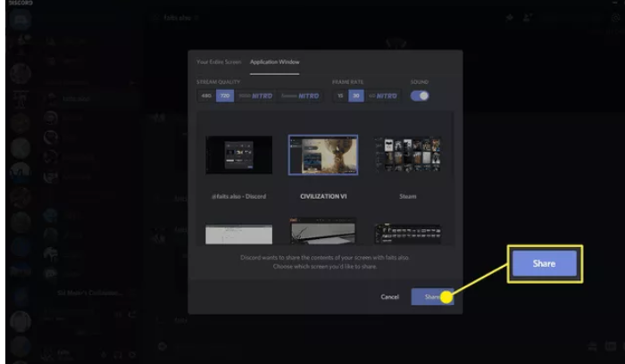Image resolution: width=625 pixels, height=364 pixels.
Task: Switch to the Your Entire Screen tab
Action: [x=219, y=62]
